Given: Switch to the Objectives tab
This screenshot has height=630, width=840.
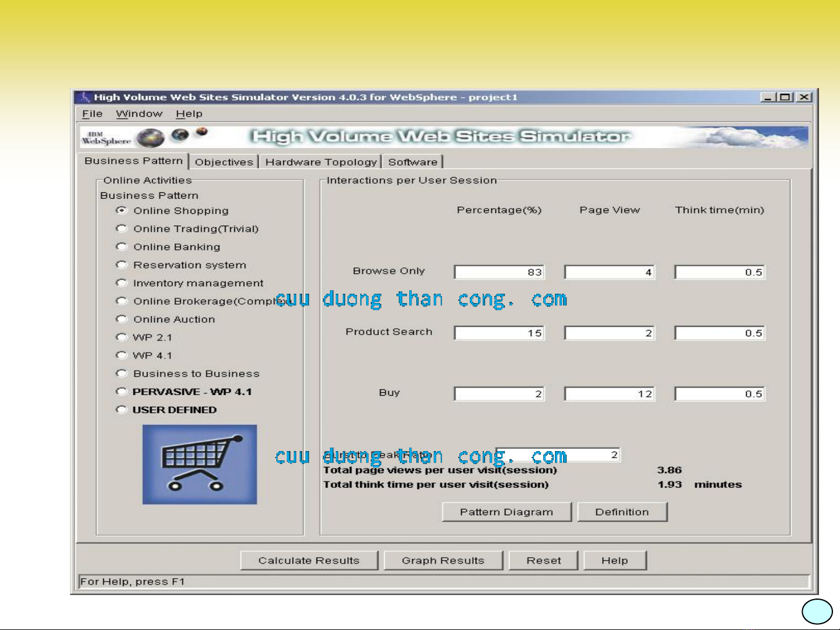Looking at the screenshot, I should pos(224,162).
